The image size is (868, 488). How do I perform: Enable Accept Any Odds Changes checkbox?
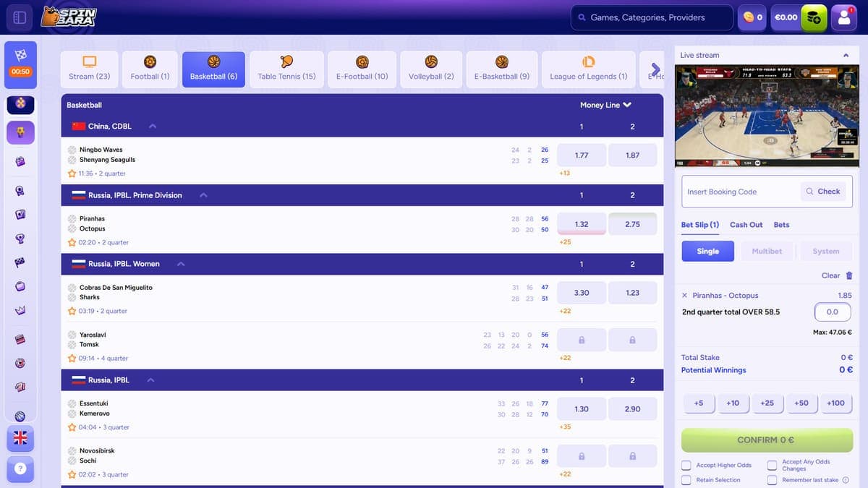772,465
